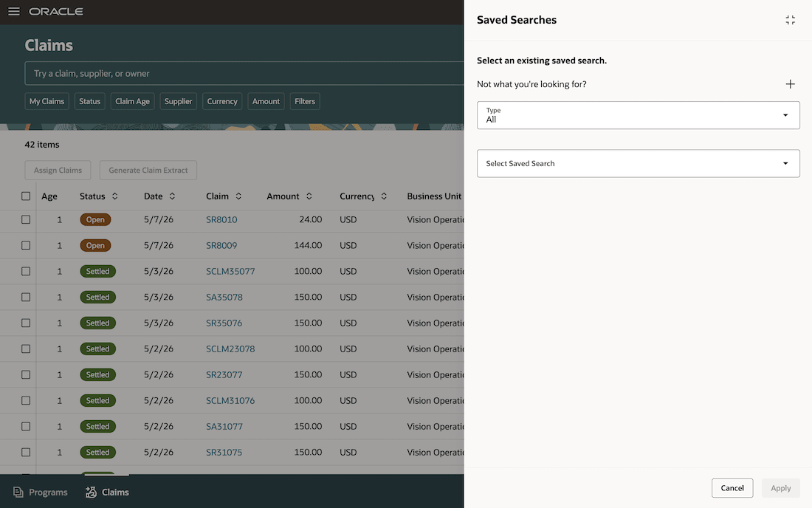The width and height of the screenshot is (812, 508).
Task: Click the Claims icon in bottom bar
Action: click(91, 492)
